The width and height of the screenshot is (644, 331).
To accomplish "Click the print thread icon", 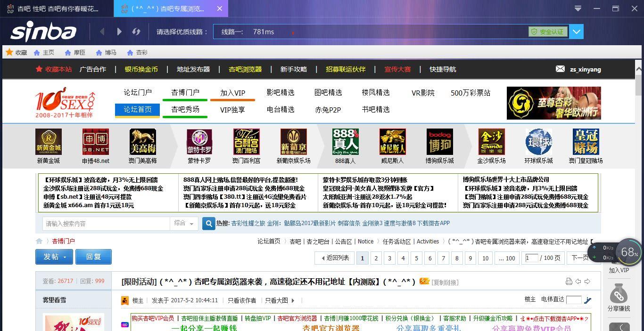I will tap(569, 282).
